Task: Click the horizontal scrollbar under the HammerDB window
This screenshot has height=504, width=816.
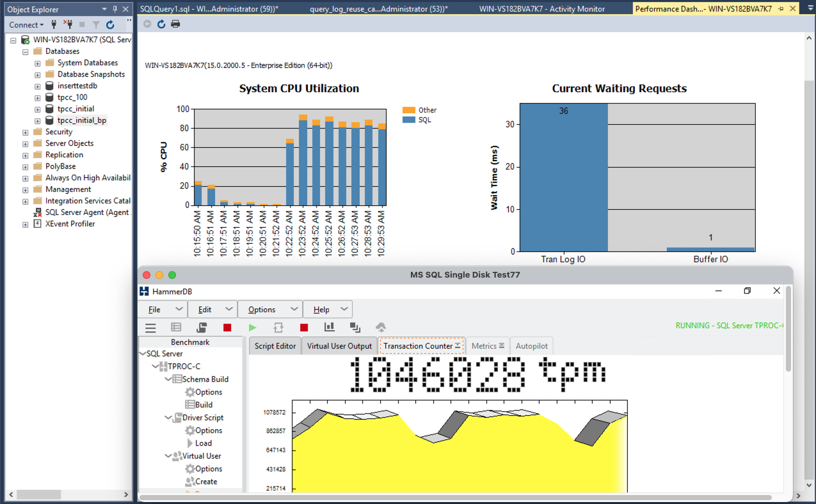Action: point(448,497)
